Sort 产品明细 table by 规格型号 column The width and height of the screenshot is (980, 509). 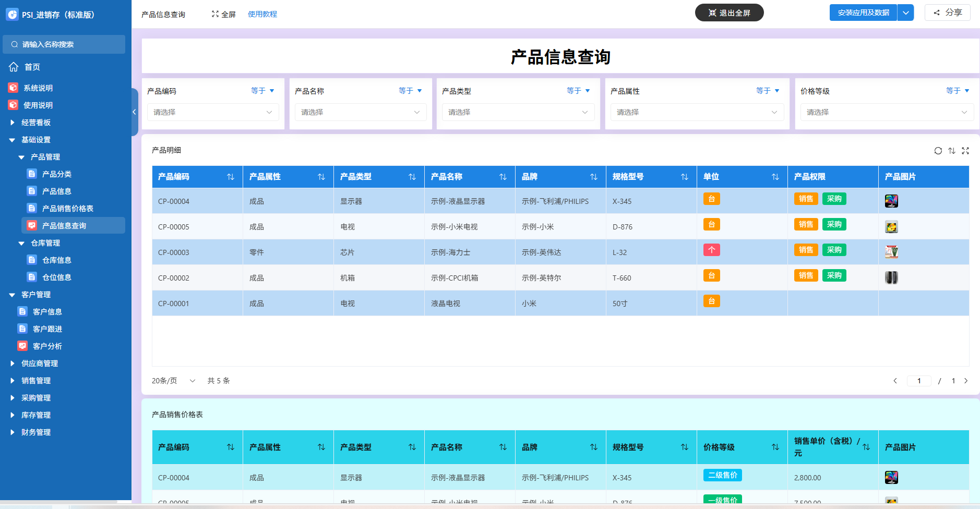tap(684, 177)
